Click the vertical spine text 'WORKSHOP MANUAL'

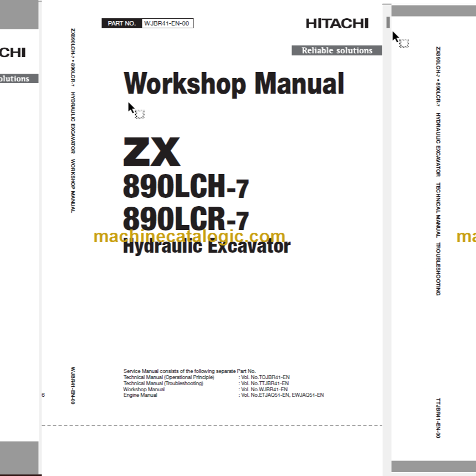(73, 186)
